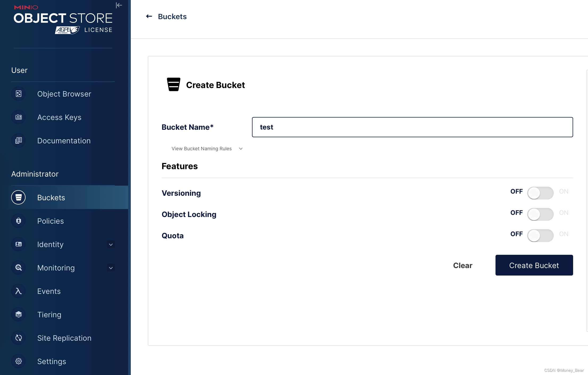Click the Clear button
The image size is (588, 375).
tap(463, 265)
